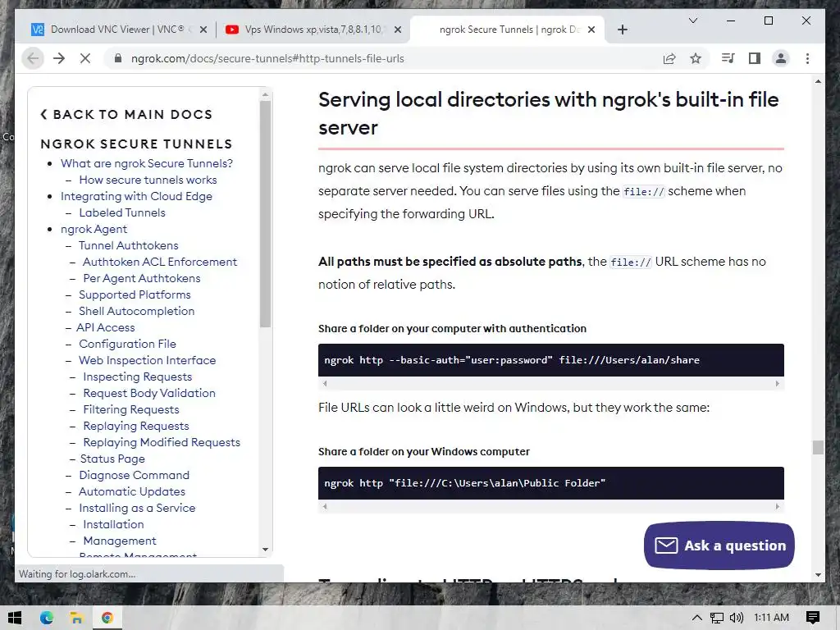The height and width of the screenshot is (630, 840).
Task: Show hidden system tray icons
Action: point(696,618)
